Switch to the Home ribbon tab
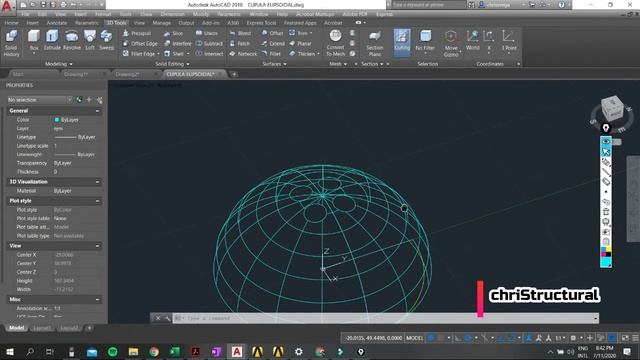 (x=11, y=23)
